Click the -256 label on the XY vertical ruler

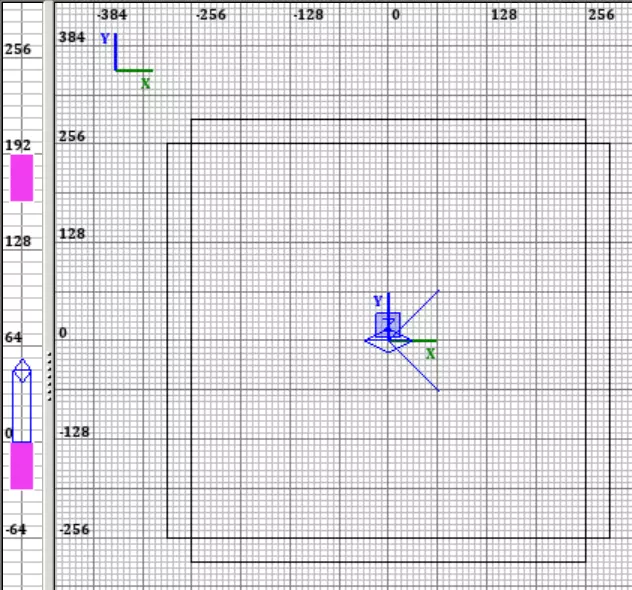(75, 529)
